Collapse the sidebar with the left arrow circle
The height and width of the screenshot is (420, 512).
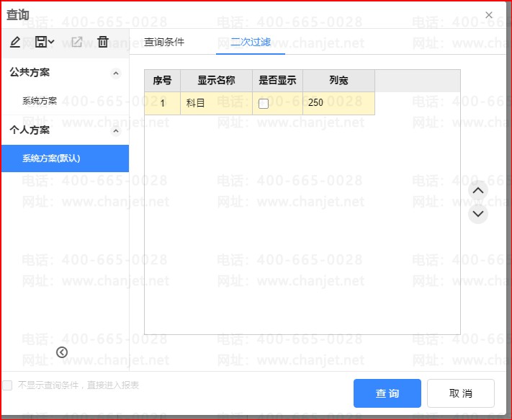62,352
